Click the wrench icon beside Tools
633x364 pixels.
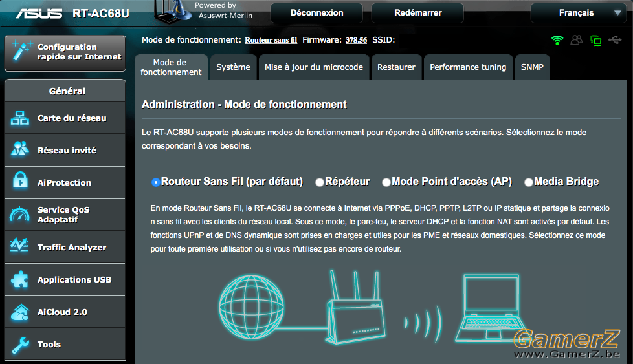pyautogui.click(x=20, y=345)
